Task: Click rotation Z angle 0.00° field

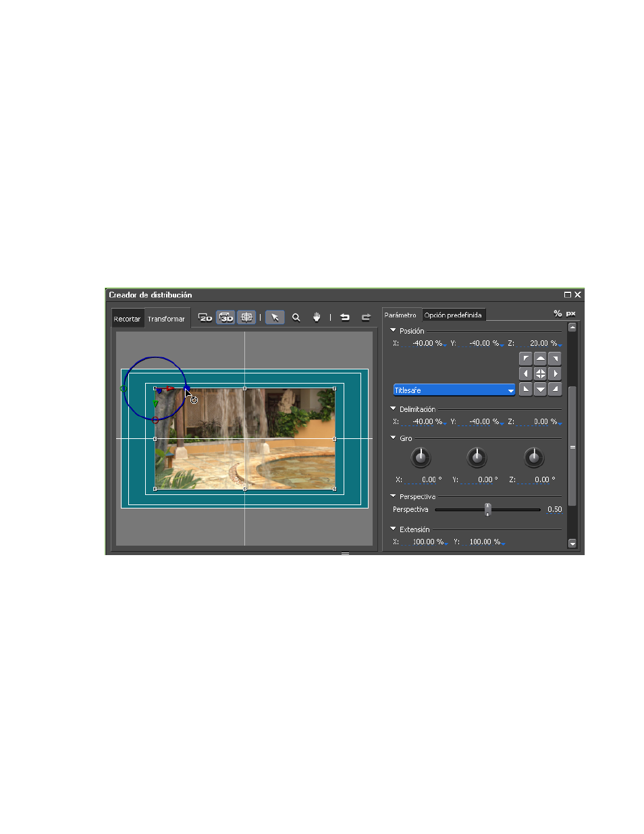Action: [538, 479]
